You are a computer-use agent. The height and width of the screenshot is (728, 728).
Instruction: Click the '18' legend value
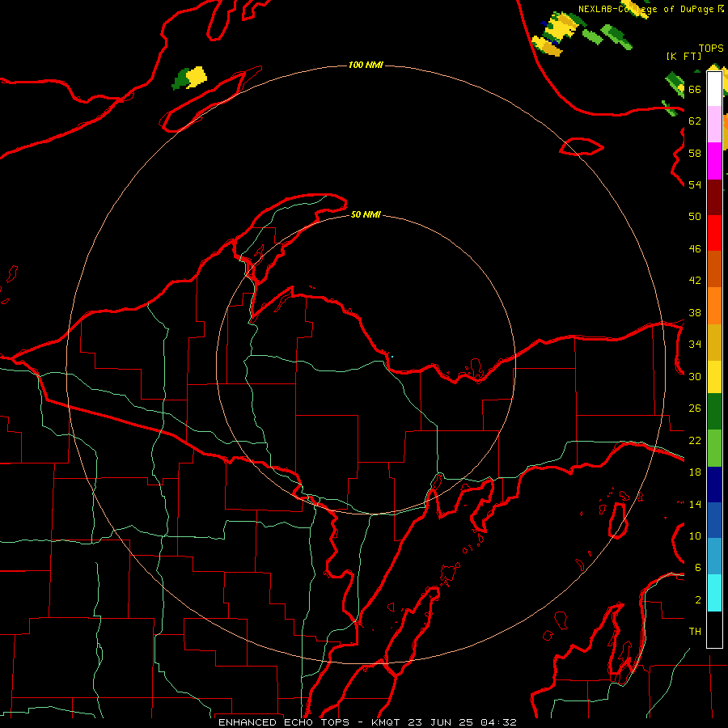tap(695, 472)
